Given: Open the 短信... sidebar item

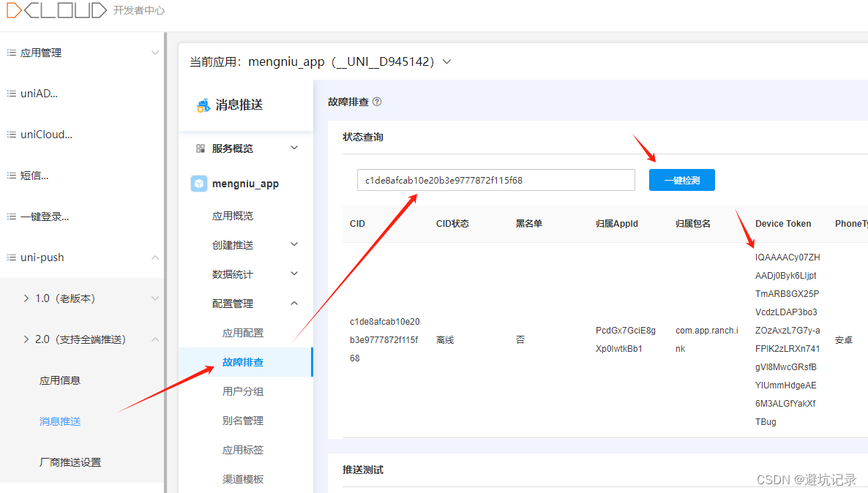Looking at the screenshot, I should [x=34, y=176].
